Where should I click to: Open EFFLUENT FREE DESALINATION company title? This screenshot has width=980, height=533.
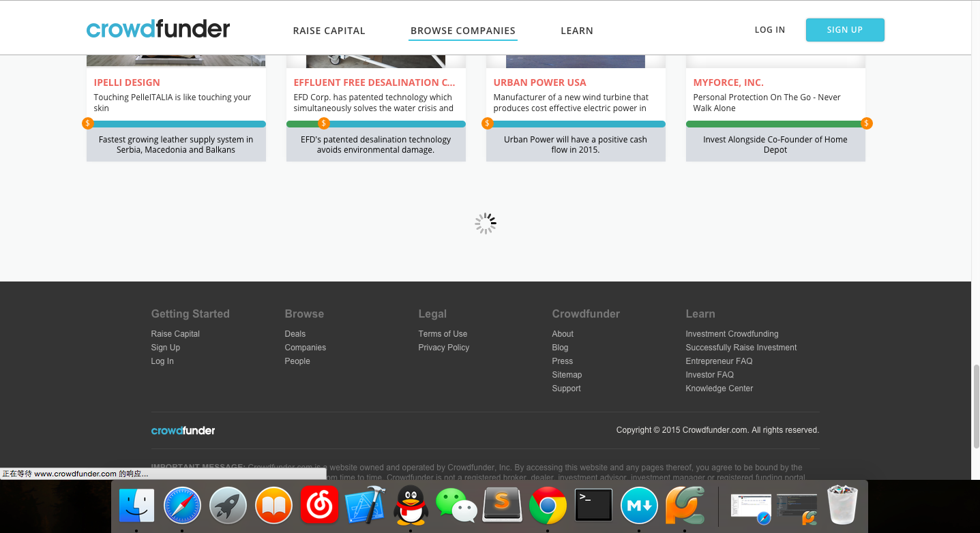pos(374,82)
